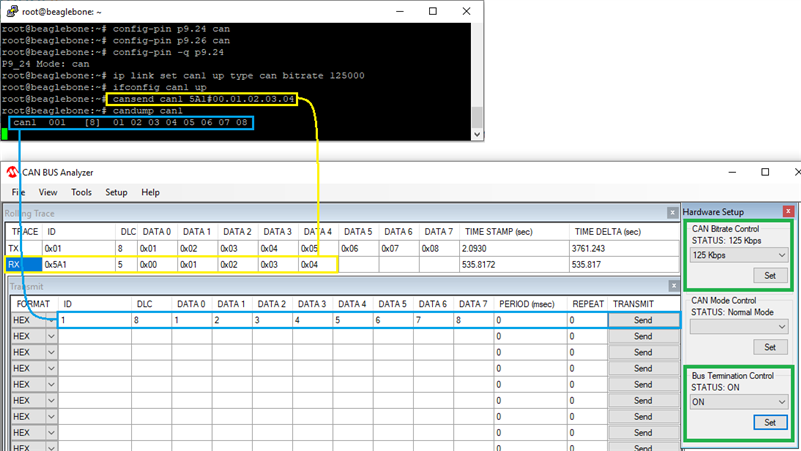
Task: Click the CAN BUS Analyzer app icon
Action: [x=13, y=172]
